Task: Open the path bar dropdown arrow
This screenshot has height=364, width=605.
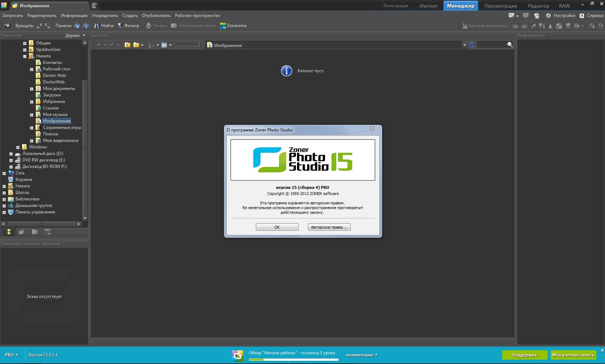Action: click(x=465, y=45)
